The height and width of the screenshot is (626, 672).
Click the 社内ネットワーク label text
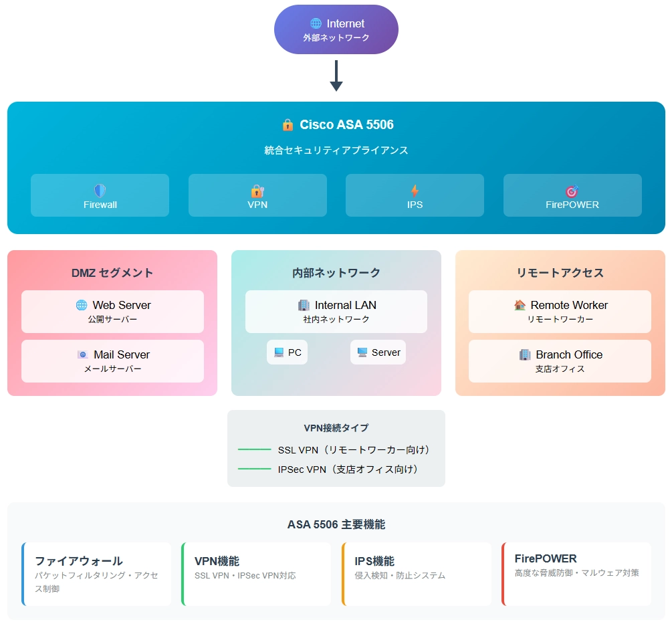(336, 320)
